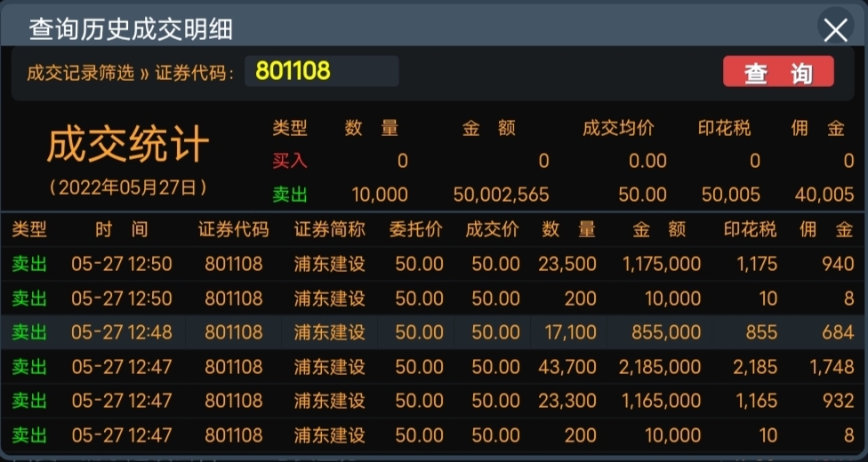Click the 成交记录筛选 filter label
The height and width of the screenshot is (462, 868).
[81, 73]
